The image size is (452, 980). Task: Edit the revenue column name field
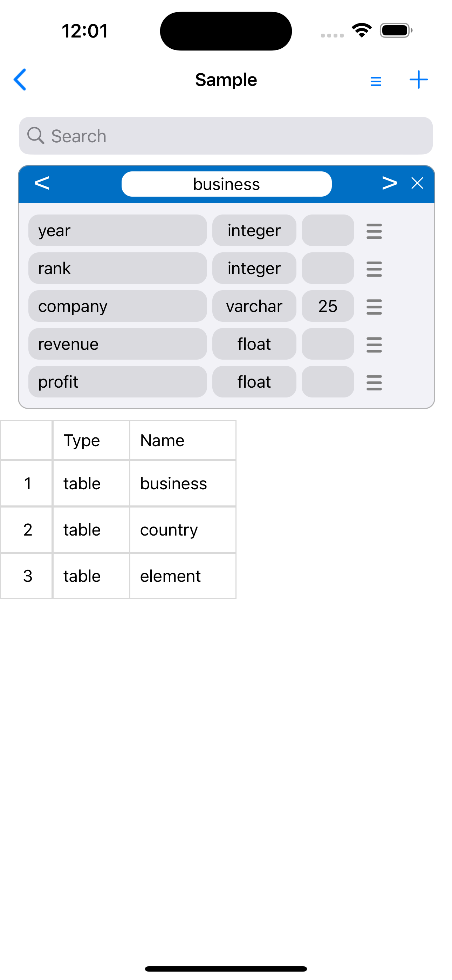pos(118,344)
